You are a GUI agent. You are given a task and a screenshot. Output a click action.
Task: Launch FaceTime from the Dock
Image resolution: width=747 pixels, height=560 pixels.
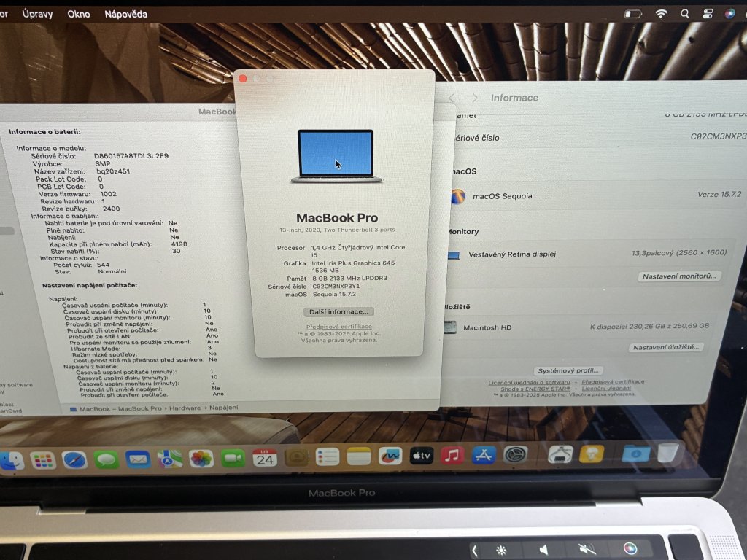tap(233, 458)
